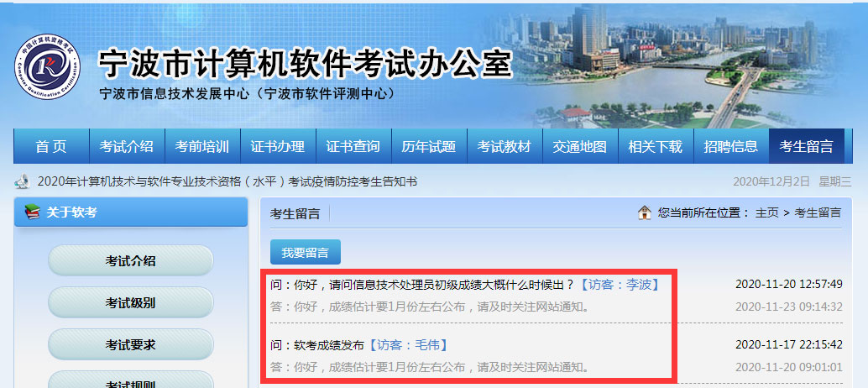Click the 考试要求 sidebar button

131,345
